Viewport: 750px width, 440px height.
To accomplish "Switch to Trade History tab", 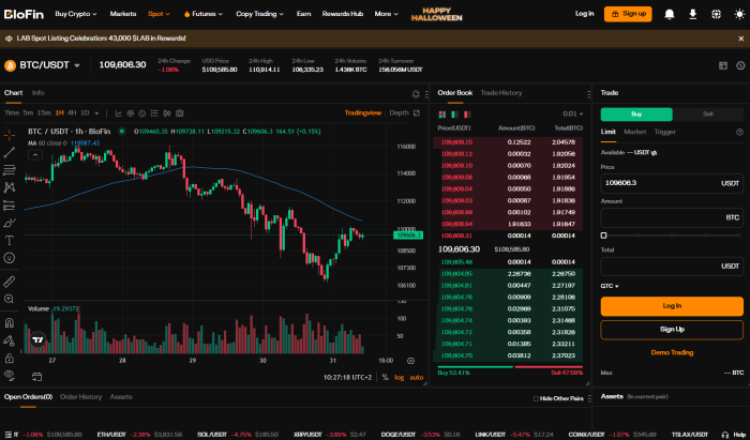I will tap(501, 93).
